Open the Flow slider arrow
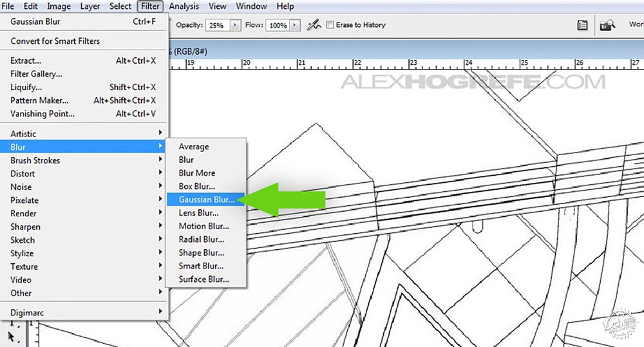This screenshot has width=644, height=347. (295, 25)
